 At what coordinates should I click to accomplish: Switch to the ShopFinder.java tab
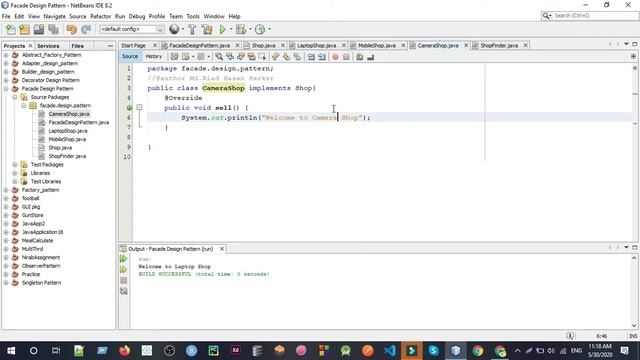point(499,45)
